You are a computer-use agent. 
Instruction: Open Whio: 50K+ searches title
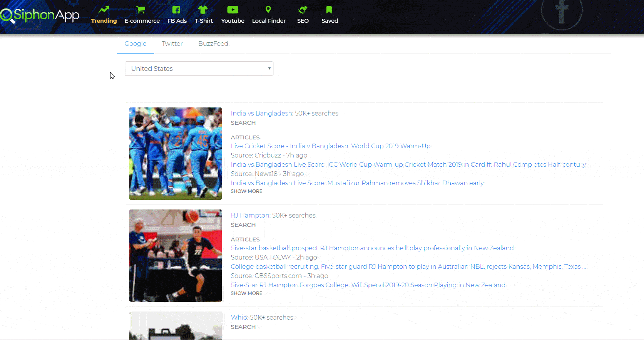point(262,317)
